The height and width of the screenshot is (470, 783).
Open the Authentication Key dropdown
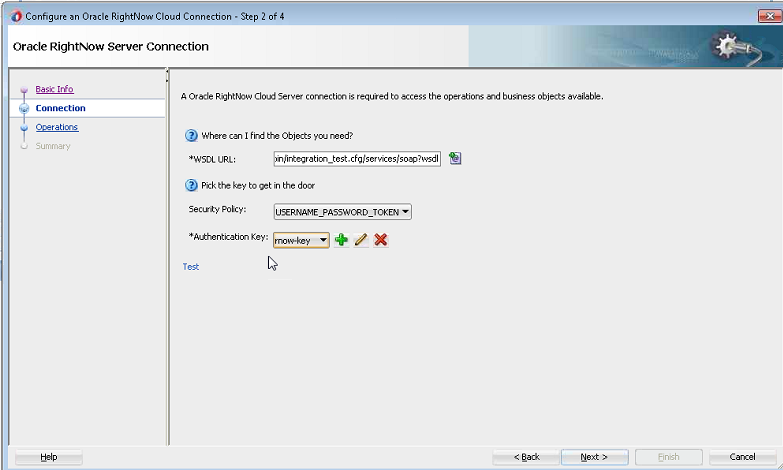[x=301, y=240]
